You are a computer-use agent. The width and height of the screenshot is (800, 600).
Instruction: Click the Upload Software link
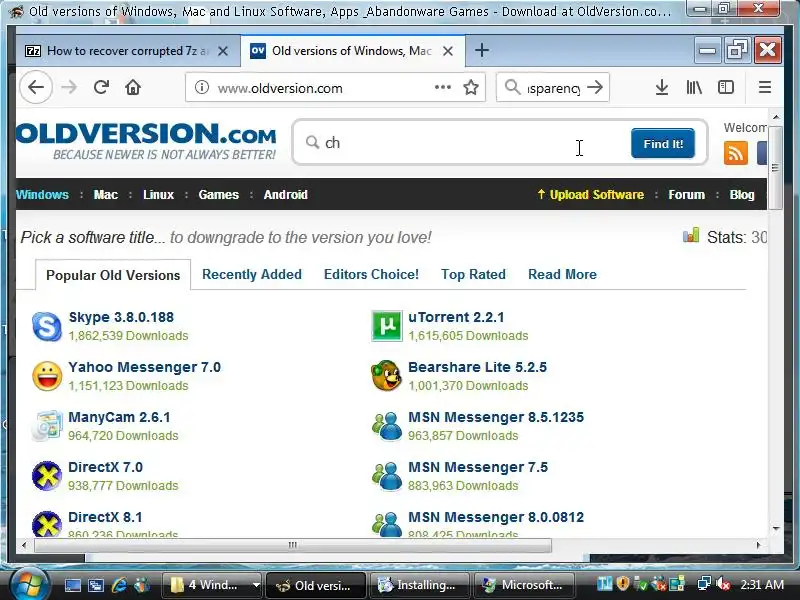590,194
